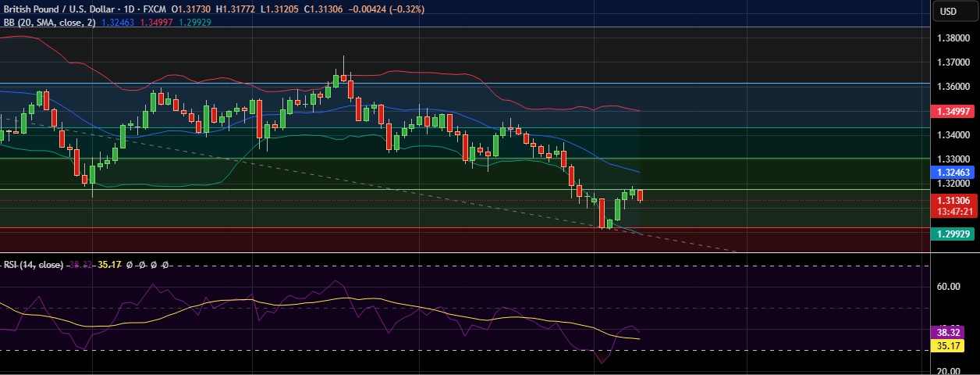980x375 pixels.
Task: Click the green 1.29929 lower band price label
Action: (x=954, y=234)
